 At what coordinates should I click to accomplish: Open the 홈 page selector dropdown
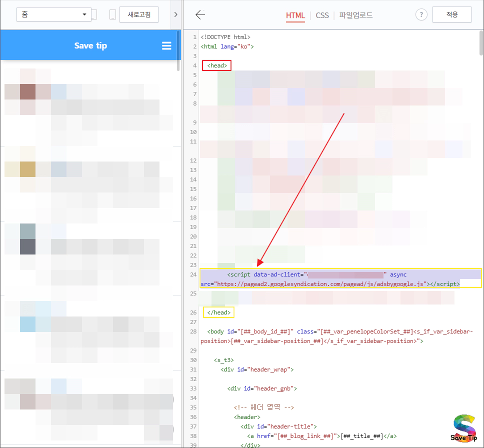pyautogui.click(x=53, y=14)
